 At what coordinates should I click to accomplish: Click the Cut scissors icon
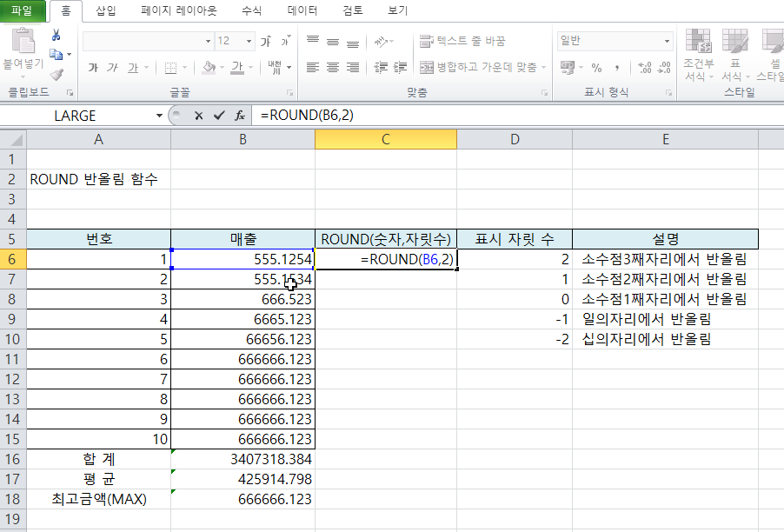pyautogui.click(x=56, y=35)
